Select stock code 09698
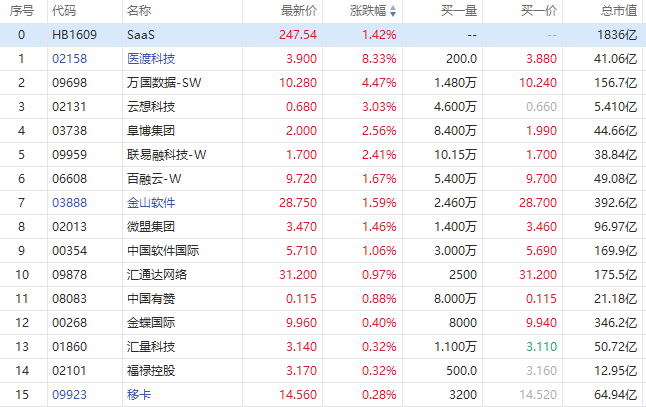646x407 pixels. pos(70,83)
